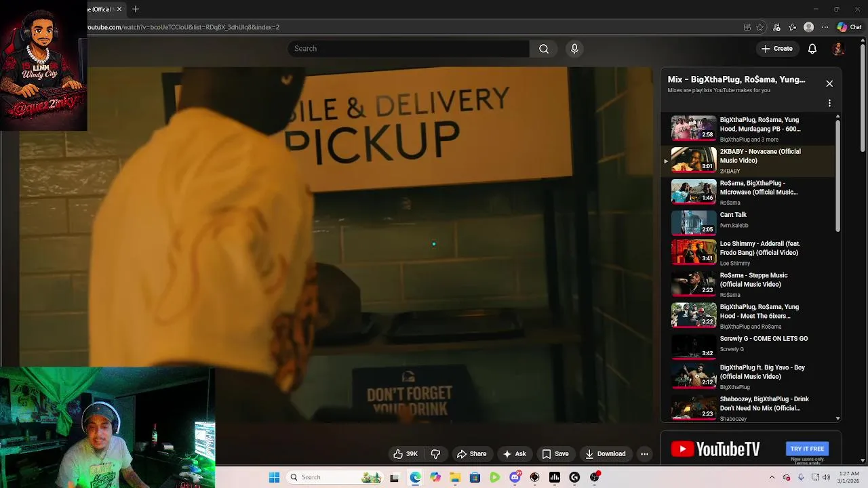This screenshot has width=868, height=488.
Task: Open a new browser tab
Action: click(x=136, y=9)
